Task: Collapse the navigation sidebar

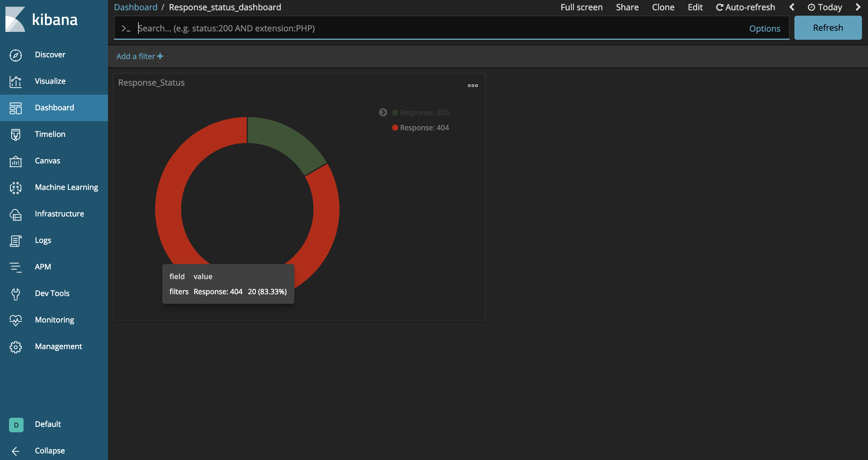Action: tap(49, 451)
